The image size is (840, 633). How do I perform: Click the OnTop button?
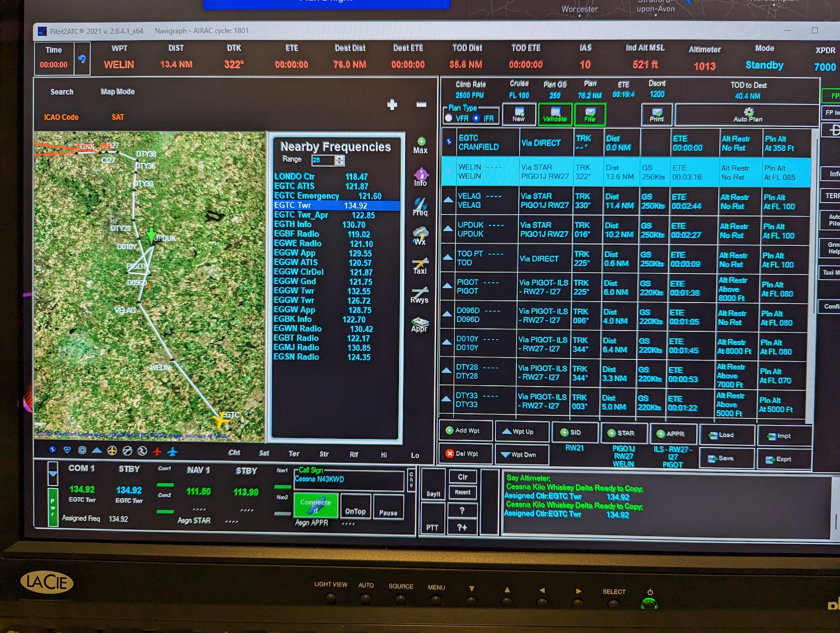(x=355, y=507)
